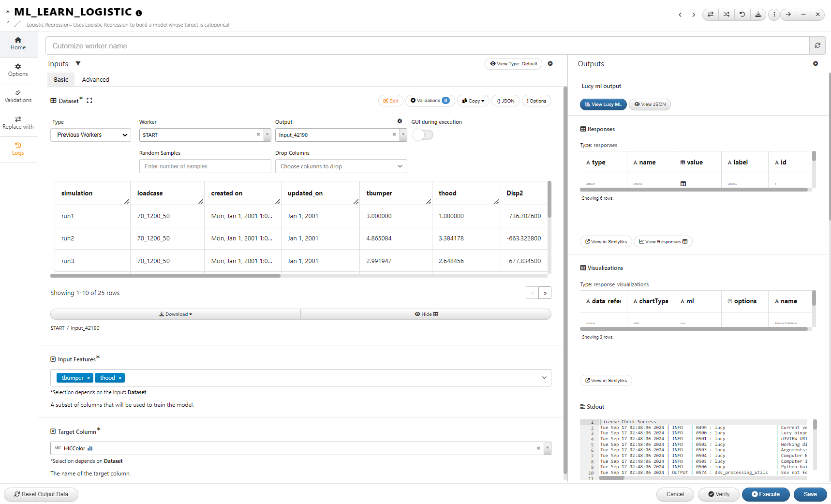
Task: Click the fullscreen icon next to Dataset
Action: coord(89,101)
